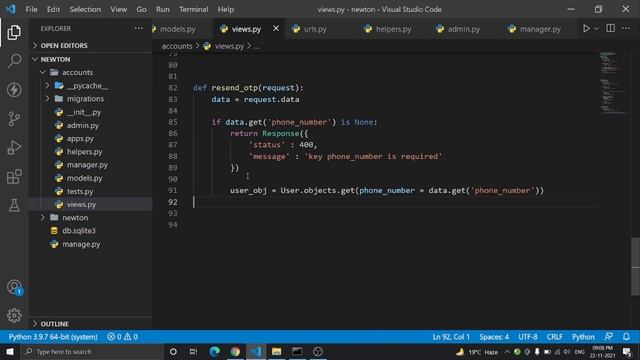The height and width of the screenshot is (360, 640).
Task: Open the Source Control view
Action: tap(14, 119)
